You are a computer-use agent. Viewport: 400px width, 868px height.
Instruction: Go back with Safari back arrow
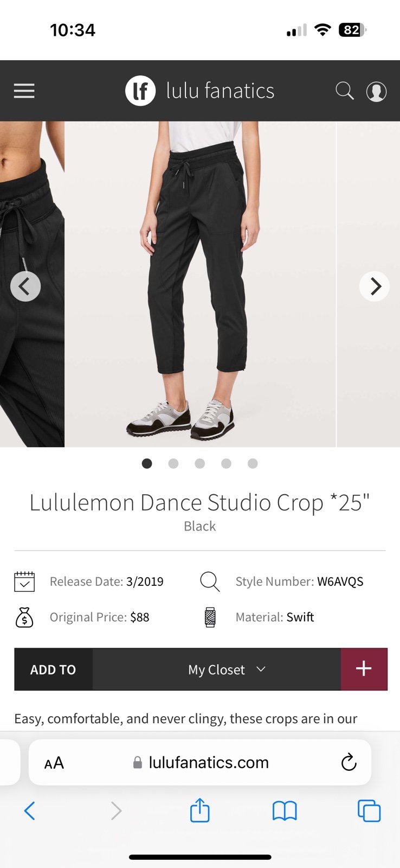[30, 811]
